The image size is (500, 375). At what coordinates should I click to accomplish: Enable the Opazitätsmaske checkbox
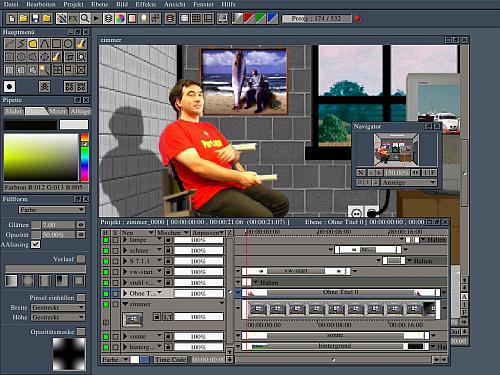tap(81, 332)
